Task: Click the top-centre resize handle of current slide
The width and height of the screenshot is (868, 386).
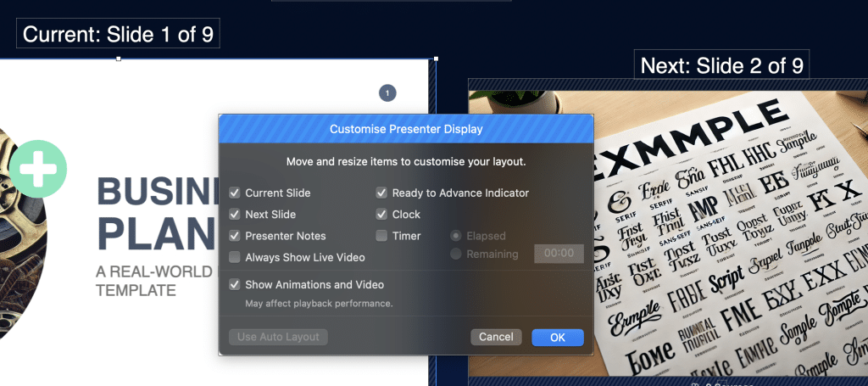Action: click(x=119, y=59)
